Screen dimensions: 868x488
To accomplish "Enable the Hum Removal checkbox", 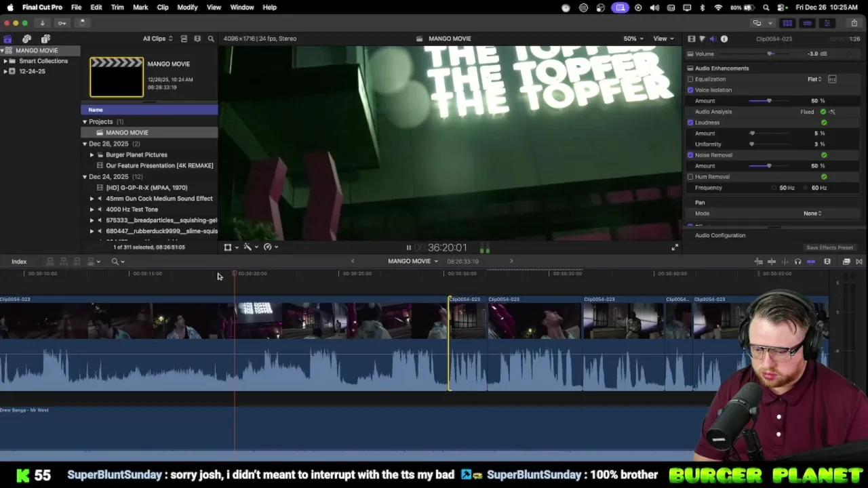I will tap(690, 177).
